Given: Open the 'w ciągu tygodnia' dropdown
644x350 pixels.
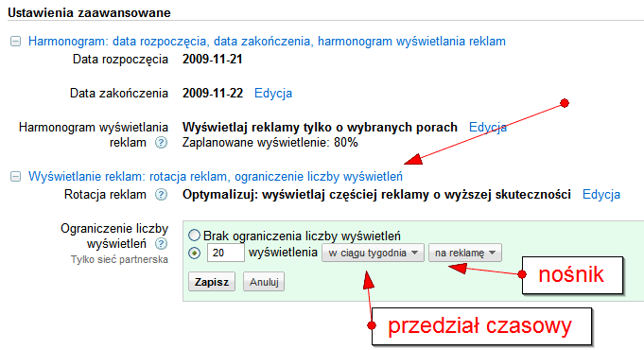Looking at the screenshot, I should 373,253.
